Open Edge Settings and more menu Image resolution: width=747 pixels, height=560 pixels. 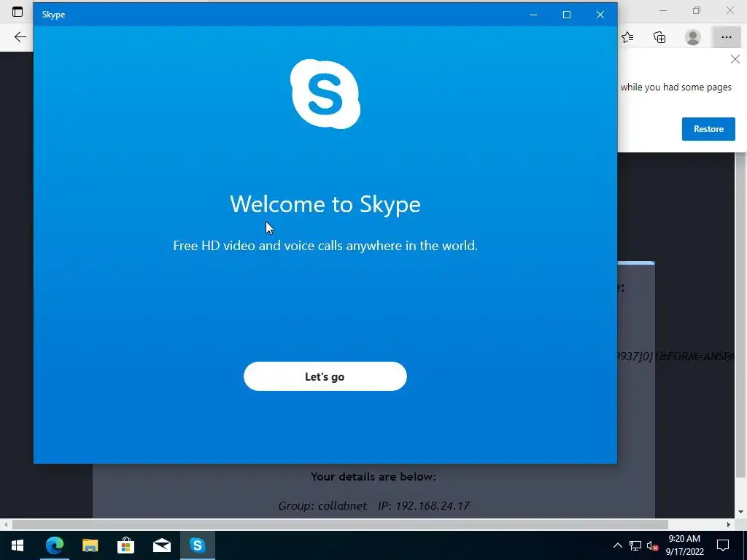pyautogui.click(x=726, y=37)
